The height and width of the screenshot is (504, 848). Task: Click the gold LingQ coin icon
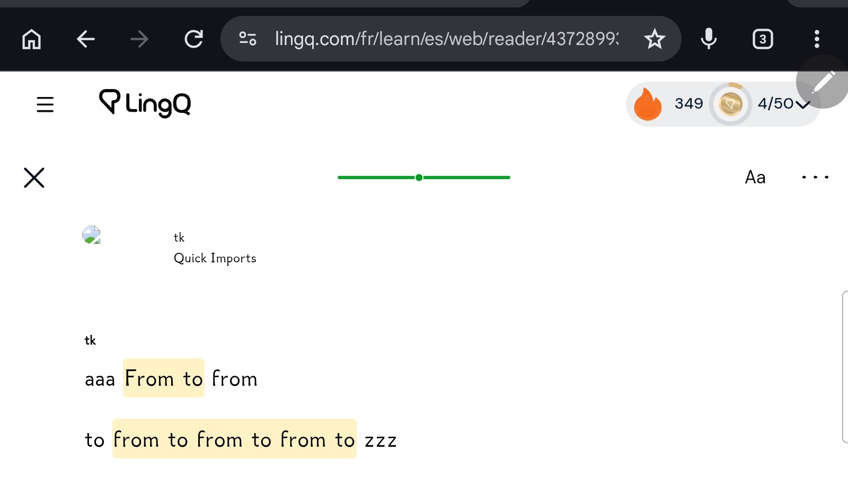tap(730, 104)
